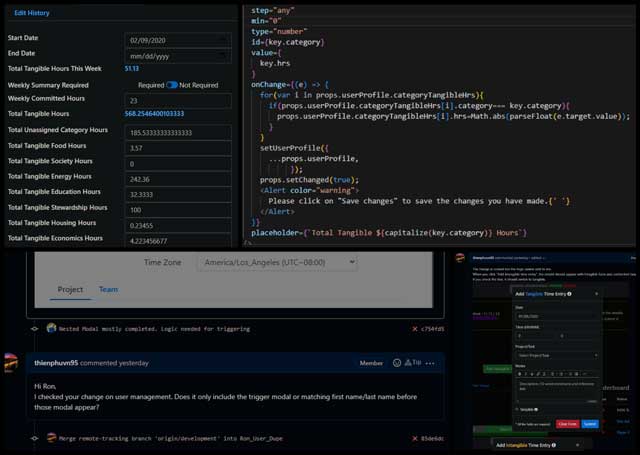Select the Total Tangible Society Hours field

pos(178,164)
